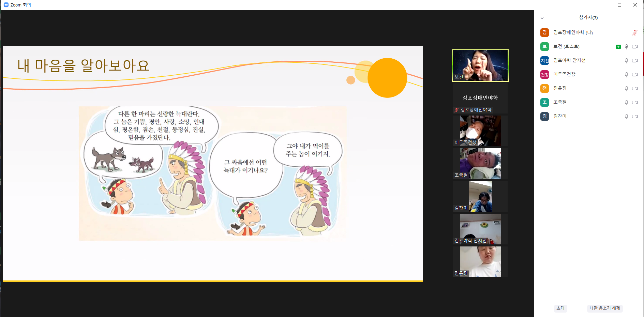Click the participant name 김찬미 in the list
Screen dimensions: 644x317
(x=560, y=116)
